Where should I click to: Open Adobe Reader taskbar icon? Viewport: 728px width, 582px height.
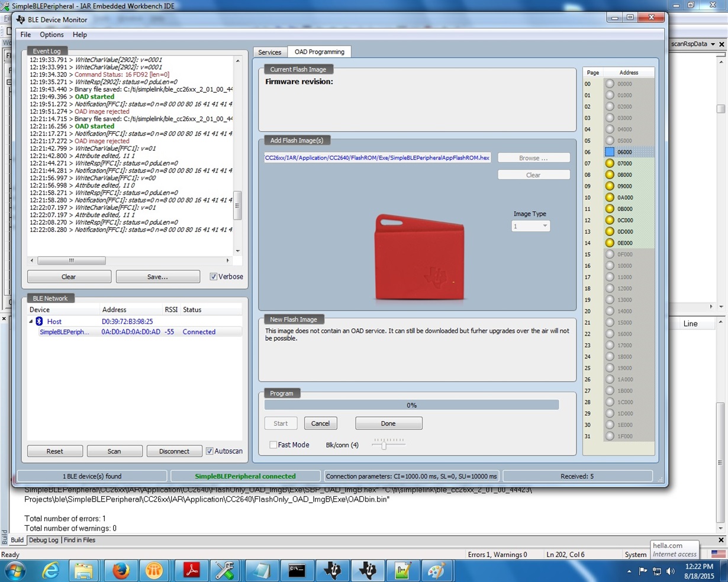point(191,571)
